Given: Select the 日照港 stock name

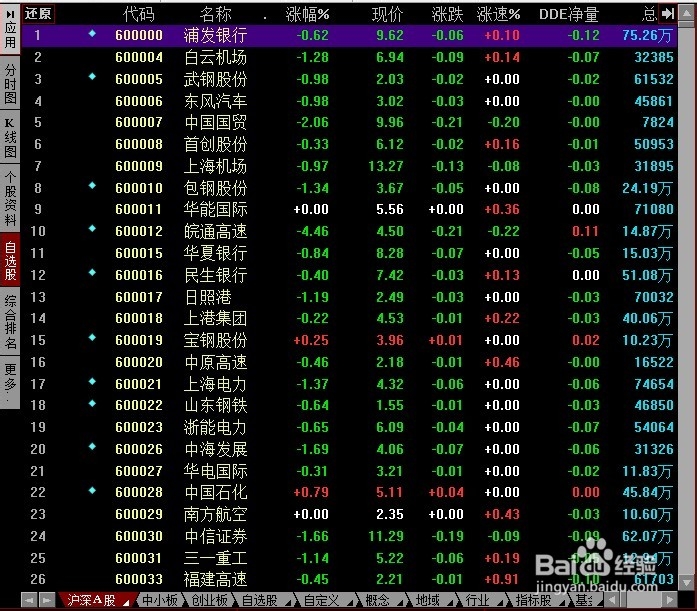Looking at the screenshot, I should pos(208,297).
